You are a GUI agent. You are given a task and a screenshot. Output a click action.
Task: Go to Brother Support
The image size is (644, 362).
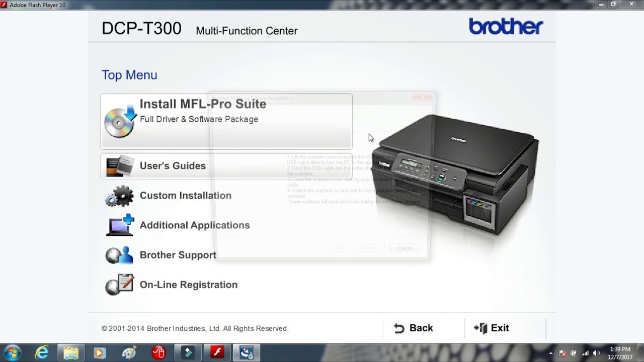pos(160,255)
